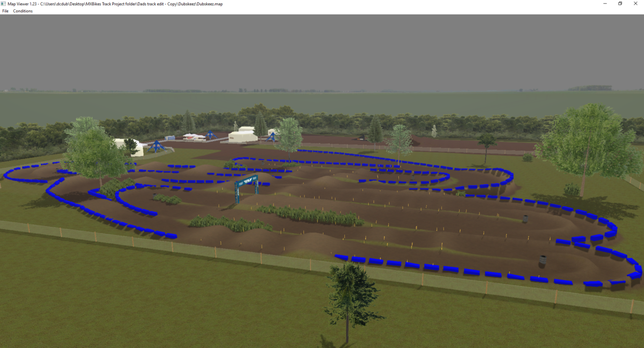Click the small dark tree right of center
644x348 pixels.
point(487,142)
